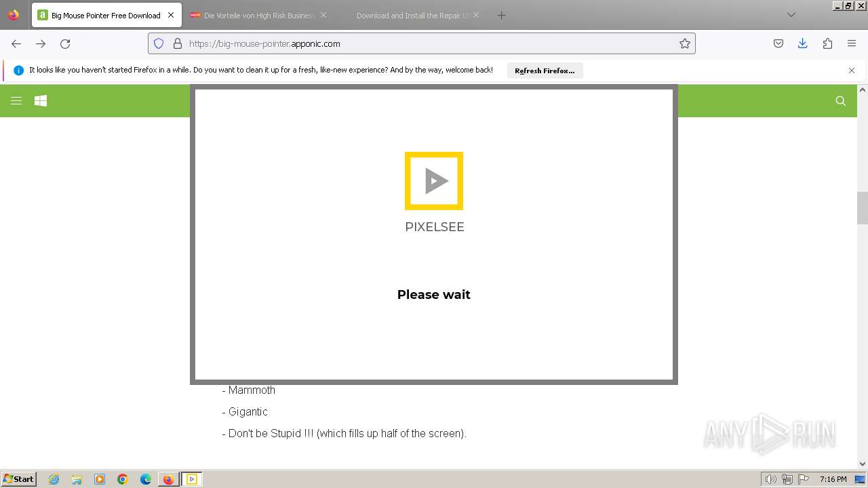Open the extensions puzzle icon
Screen dimensions: 868x488
pyautogui.click(x=827, y=43)
